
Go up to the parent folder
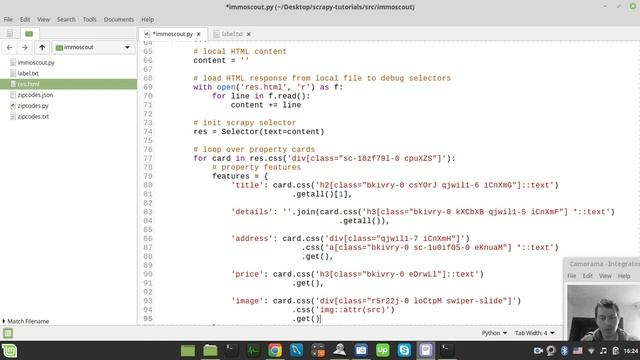pos(42,47)
